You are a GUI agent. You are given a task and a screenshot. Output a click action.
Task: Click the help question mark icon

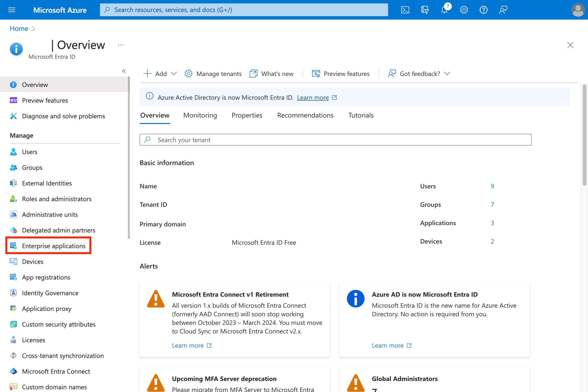point(483,10)
